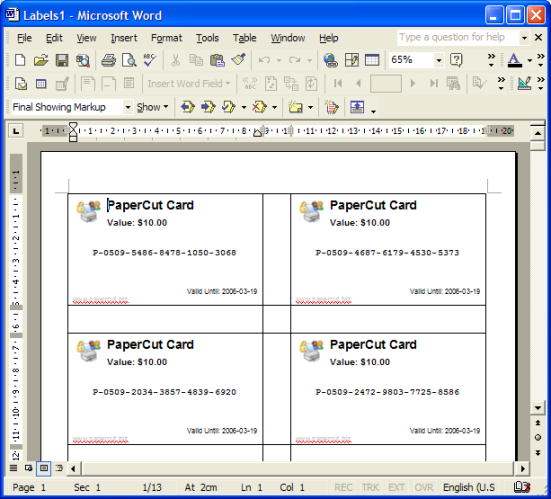Click Select Browse Object button
The image size is (551, 499).
click(x=538, y=438)
